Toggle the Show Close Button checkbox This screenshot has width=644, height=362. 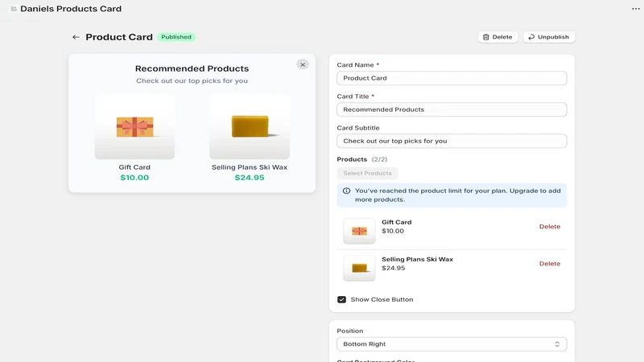(x=341, y=299)
